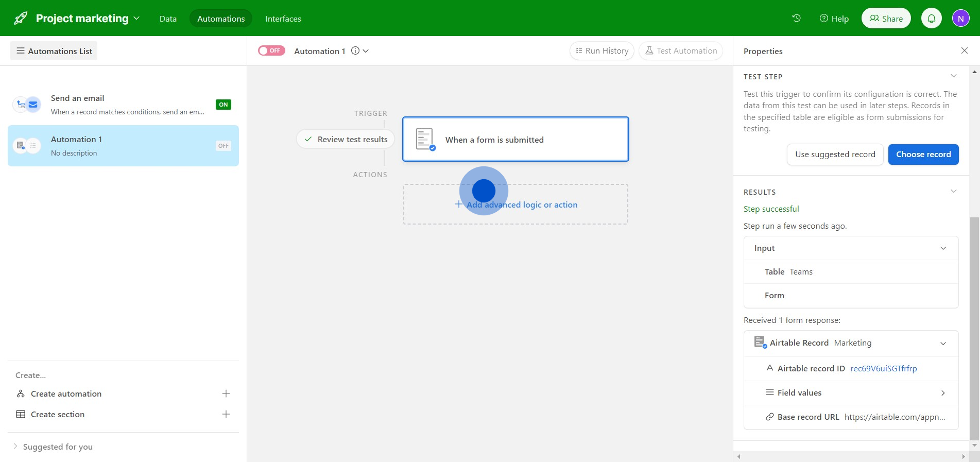Screen dimensions: 980x462
Task: Click the Base record URL value
Action: [x=895, y=417]
